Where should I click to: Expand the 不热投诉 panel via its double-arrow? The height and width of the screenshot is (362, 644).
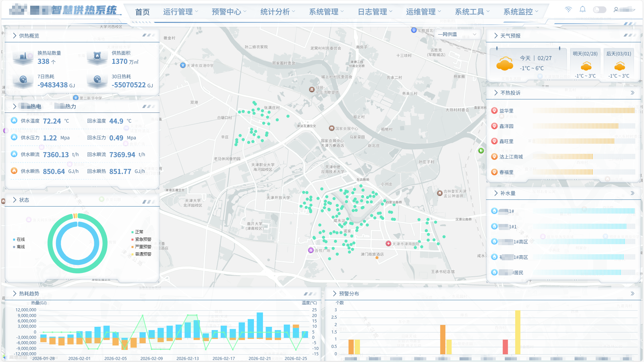633,93
